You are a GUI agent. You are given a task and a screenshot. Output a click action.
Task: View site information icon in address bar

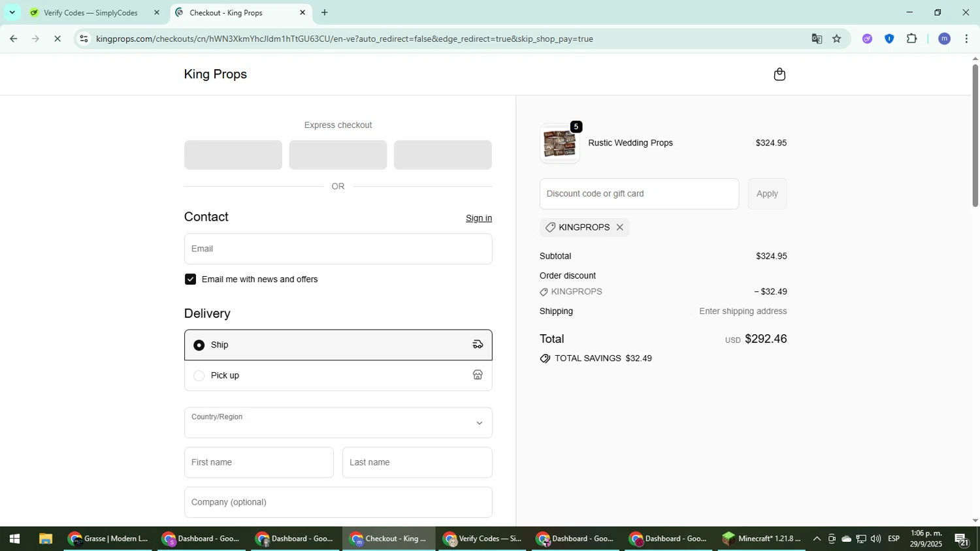[x=83, y=39]
